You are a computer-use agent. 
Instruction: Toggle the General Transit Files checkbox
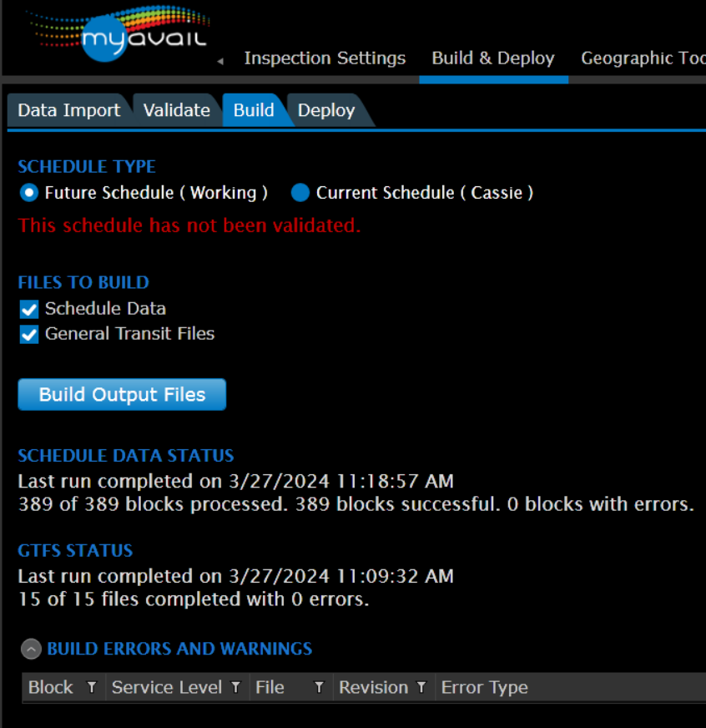[x=29, y=335]
